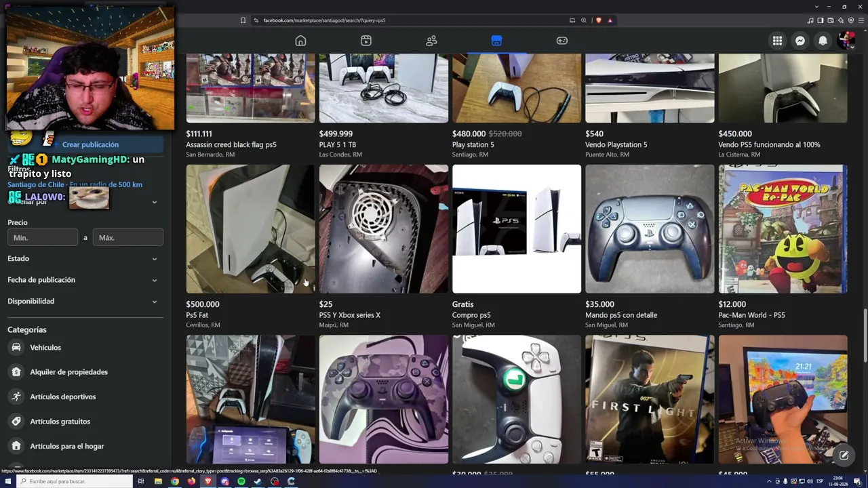Open the Brave Shields lion icon
The width and height of the screenshot is (868, 488).
(x=598, y=20)
